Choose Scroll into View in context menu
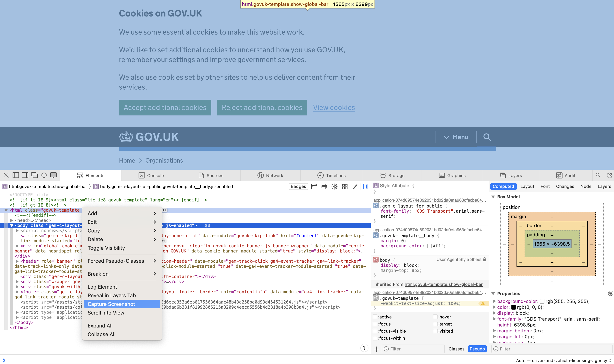Image resolution: width=614 pixels, height=364 pixels. point(122,313)
